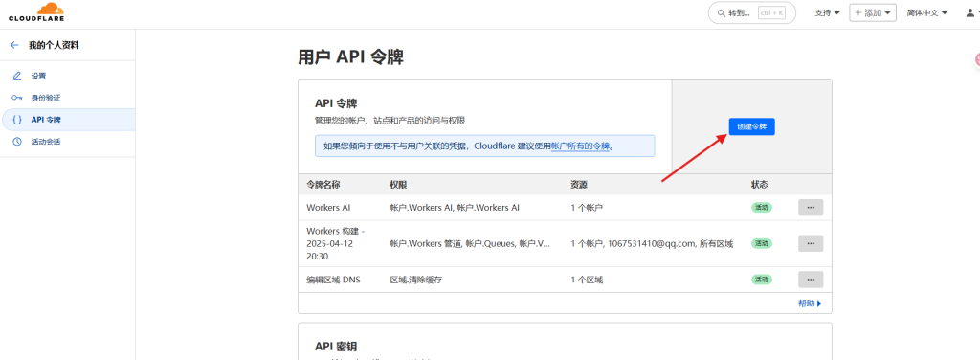Screen dimensions: 980x360
Task: Click the key icon for 身份验证
Action: [17, 98]
